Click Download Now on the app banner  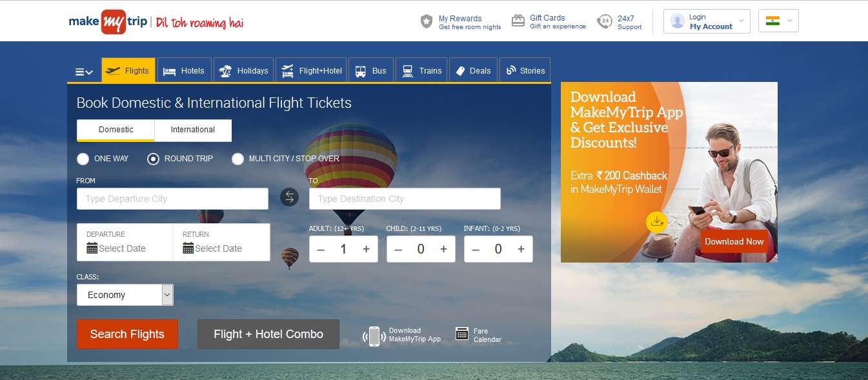[734, 241]
